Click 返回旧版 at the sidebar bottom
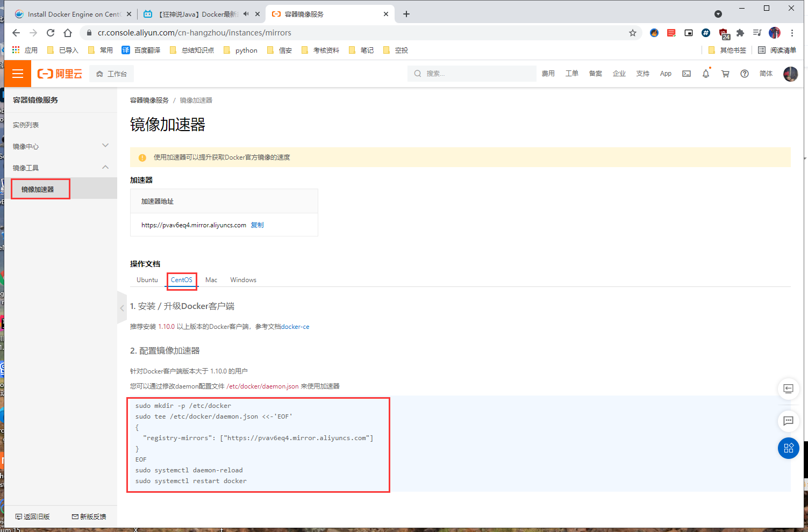Image resolution: width=808 pixels, height=532 pixels. click(x=32, y=516)
